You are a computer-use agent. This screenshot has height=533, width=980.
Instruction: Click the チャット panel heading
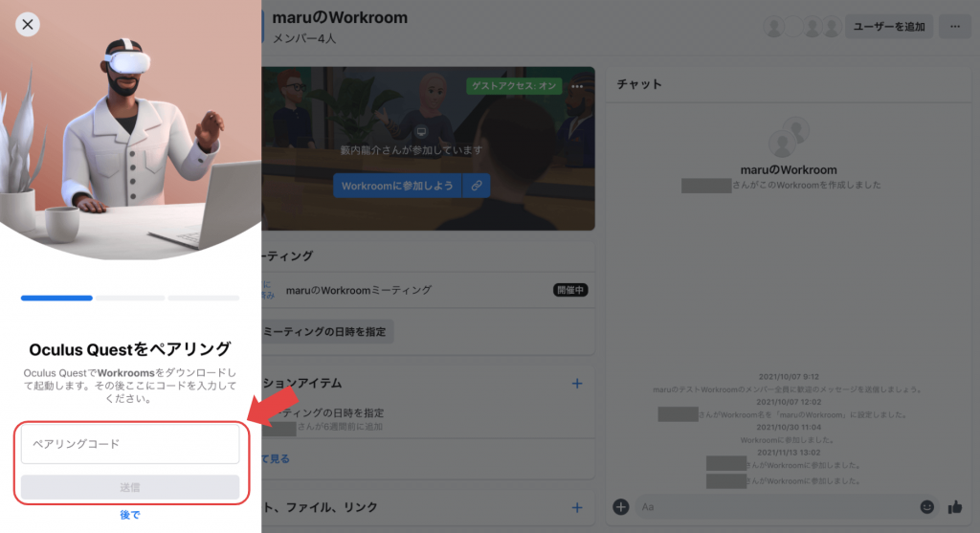639,84
